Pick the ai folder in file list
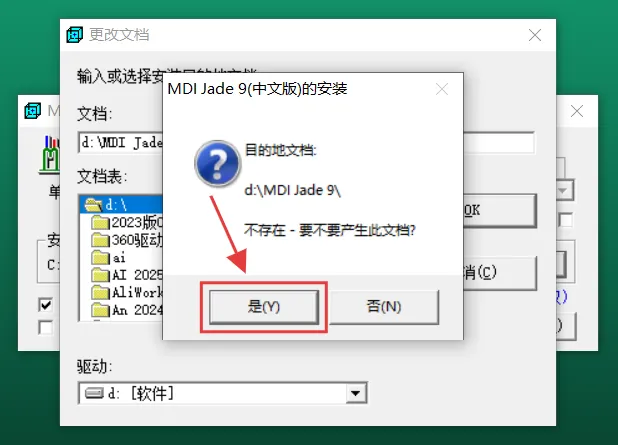Viewport: 618px width, 445px height. click(x=108, y=258)
